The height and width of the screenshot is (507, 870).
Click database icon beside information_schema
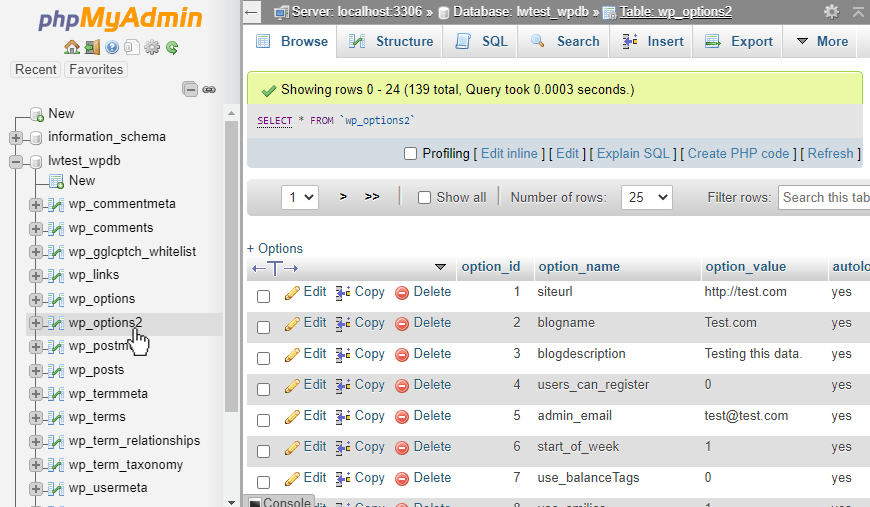pos(36,138)
